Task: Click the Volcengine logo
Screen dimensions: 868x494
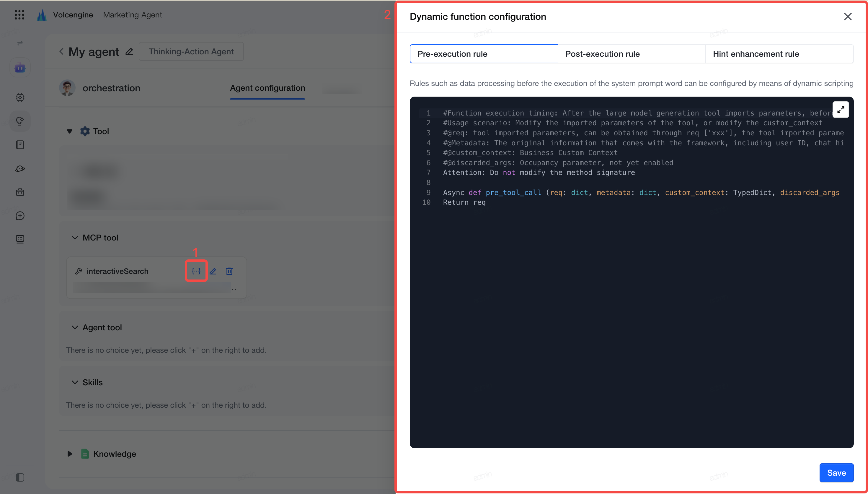Action: 42,14
